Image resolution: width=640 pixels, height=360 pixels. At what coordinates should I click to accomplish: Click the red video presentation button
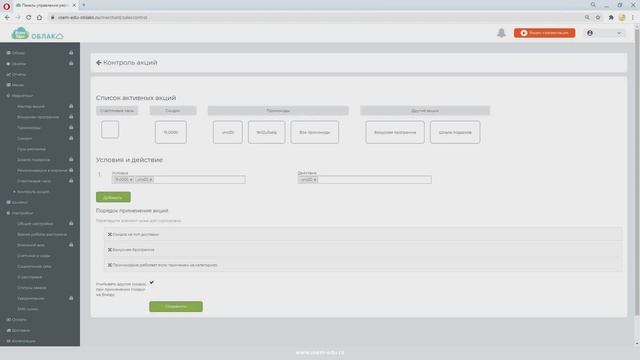544,33
